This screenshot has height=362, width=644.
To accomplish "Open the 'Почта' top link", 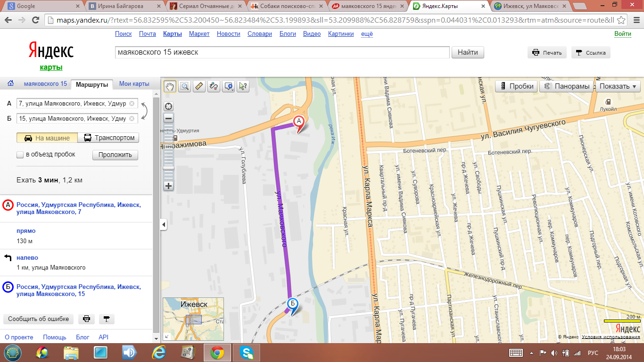I will coord(147,34).
